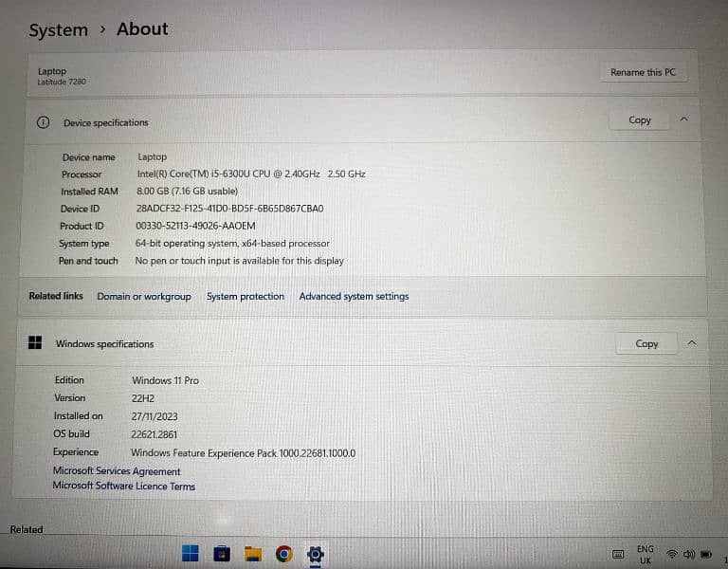Copy the Device specifications
This screenshot has height=569, width=728.
[x=640, y=120]
